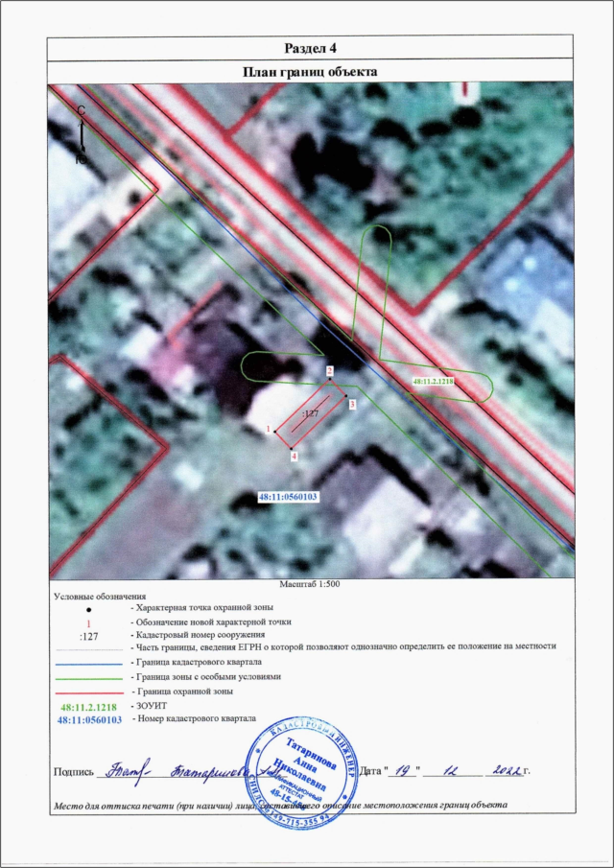Click the 'Раздел 4' heading
Image resolution: width=614 pixels, height=868 pixels.
click(x=311, y=48)
